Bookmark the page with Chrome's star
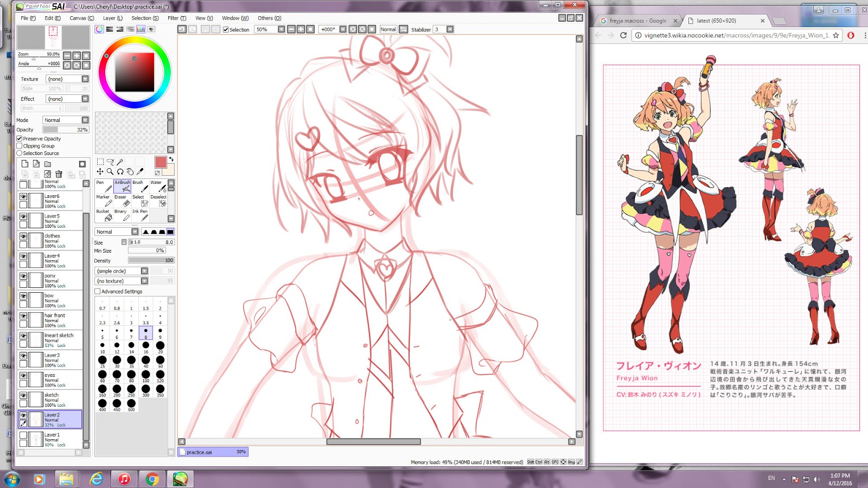 836,35
